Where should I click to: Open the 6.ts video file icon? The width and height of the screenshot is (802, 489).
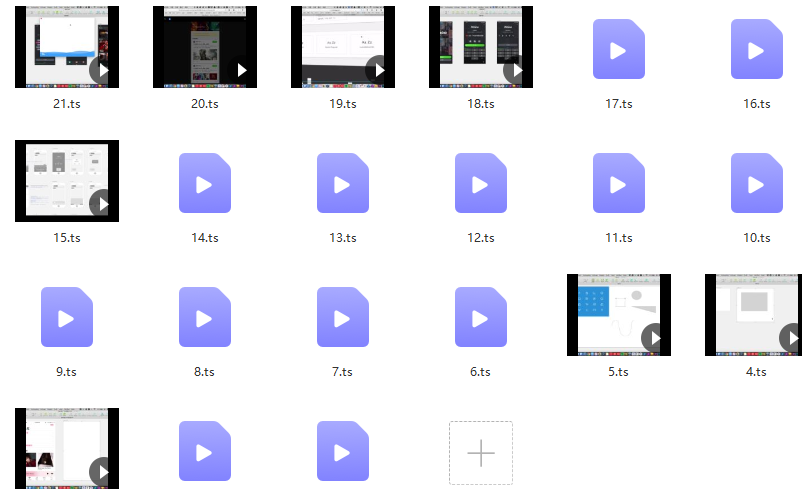pyautogui.click(x=480, y=317)
